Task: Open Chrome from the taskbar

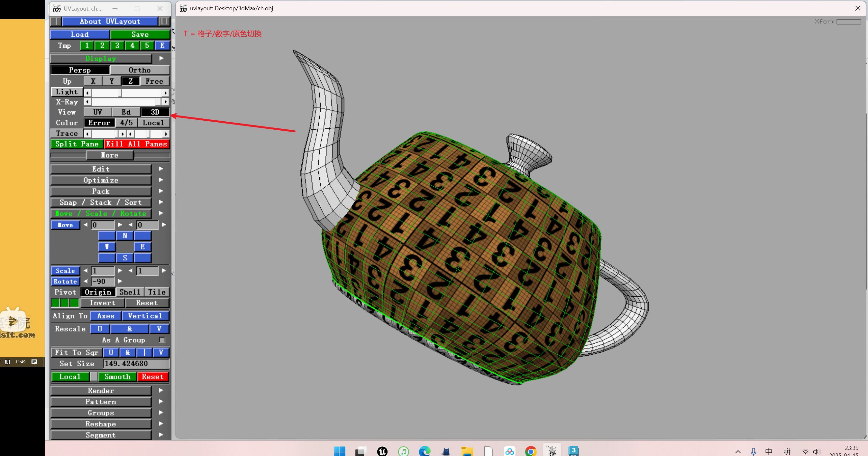Action: coord(530,451)
